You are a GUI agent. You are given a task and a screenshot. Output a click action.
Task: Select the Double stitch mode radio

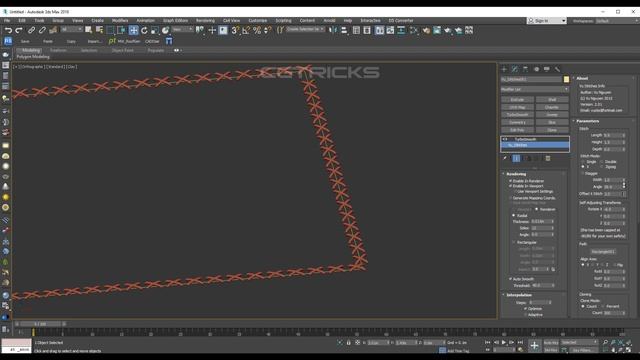(x=602, y=162)
